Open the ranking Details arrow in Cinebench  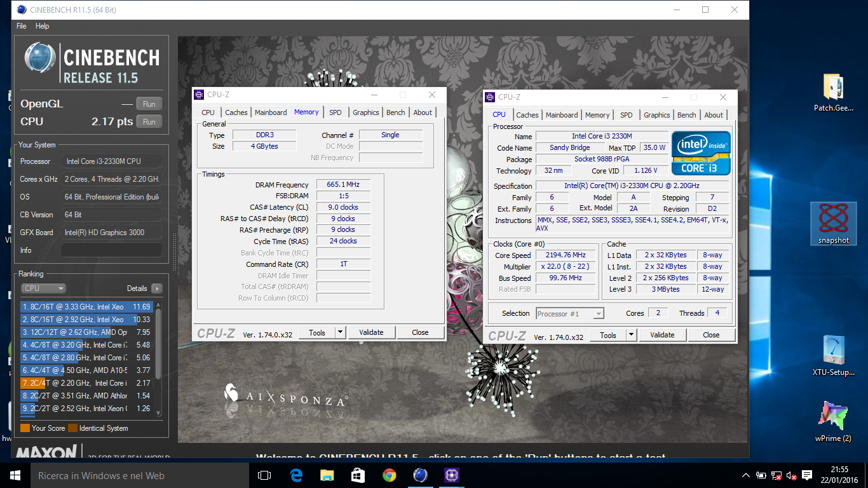(156, 288)
